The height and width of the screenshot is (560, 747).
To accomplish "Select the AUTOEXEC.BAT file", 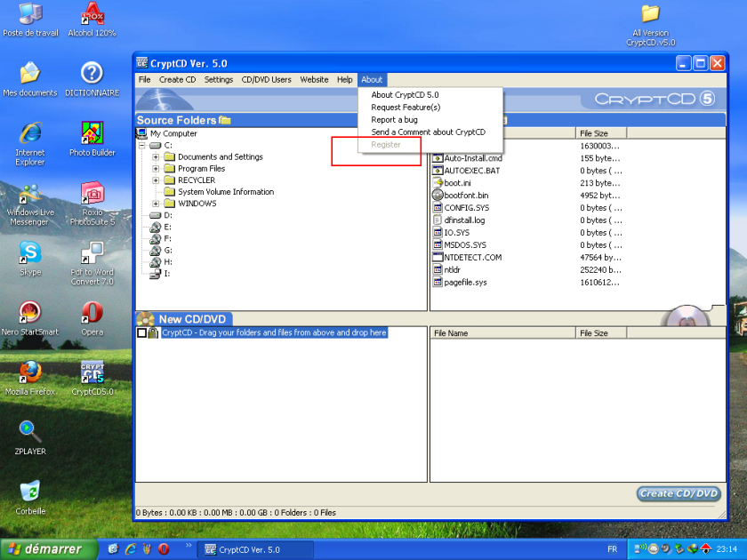I will [x=471, y=171].
